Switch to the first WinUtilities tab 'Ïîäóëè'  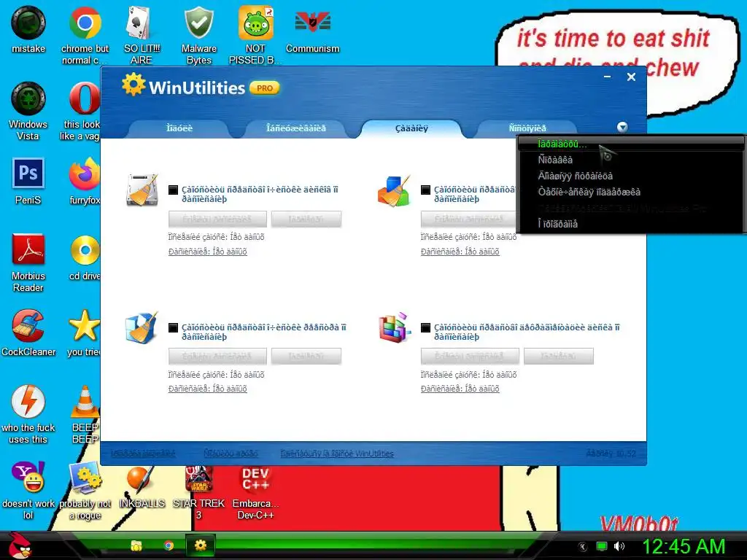(x=179, y=128)
